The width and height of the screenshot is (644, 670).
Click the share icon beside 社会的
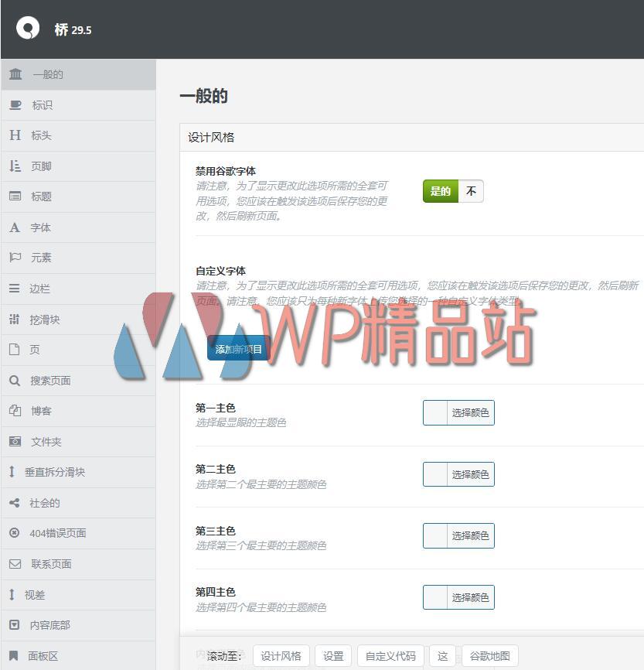[x=15, y=503]
